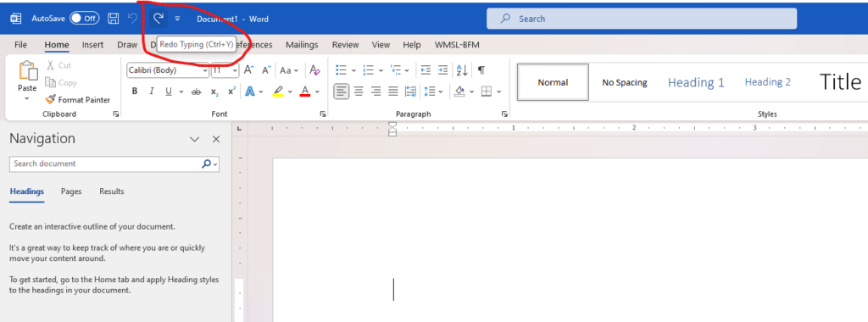Click the Text Effects blue A icon
The width and height of the screenshot is (868, 322).
tap(250, 92)
